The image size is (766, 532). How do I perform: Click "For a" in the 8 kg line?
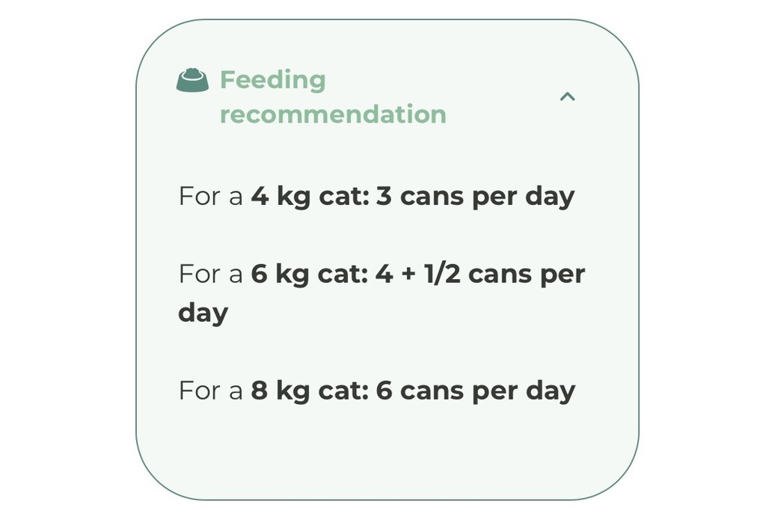210,391
